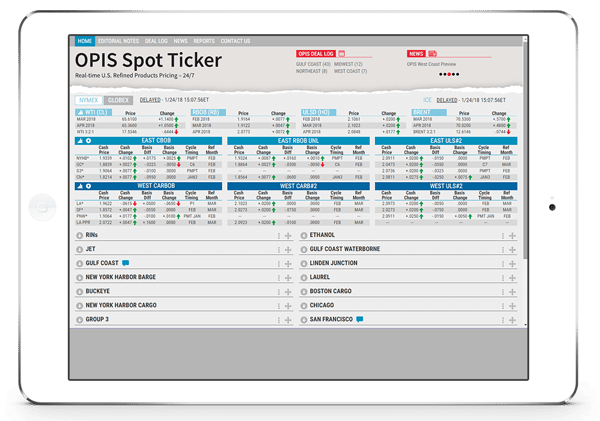Select the BRENT futures header
Image resolution: width=600 pixels, height=421 pixels.
coord(429,113)
